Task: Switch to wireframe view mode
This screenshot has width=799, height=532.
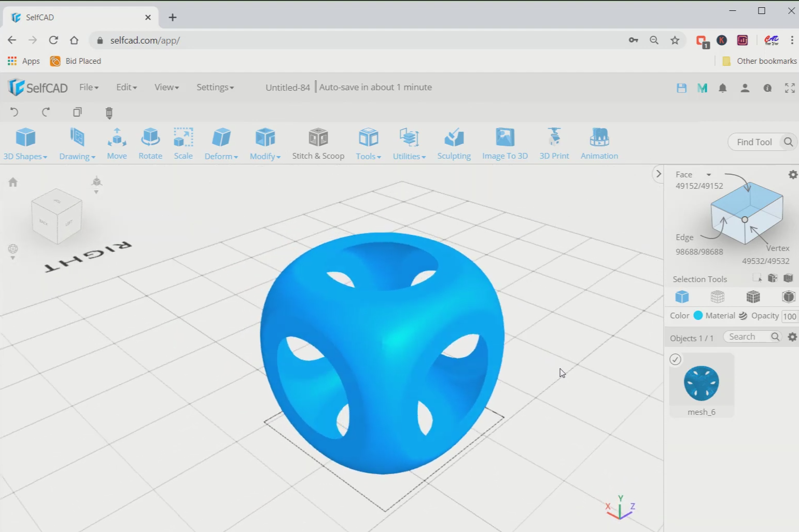Action: (718, 297)
